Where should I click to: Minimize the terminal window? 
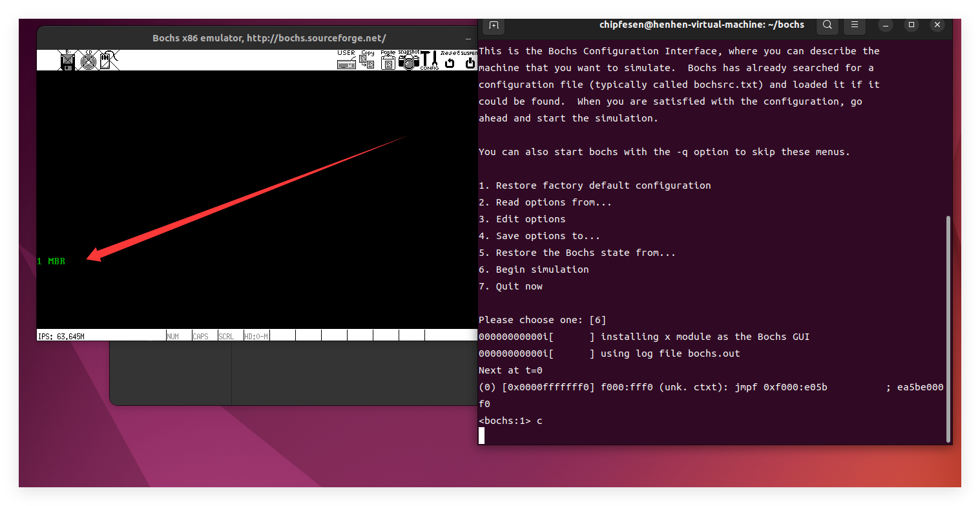(x=886, y=25)
